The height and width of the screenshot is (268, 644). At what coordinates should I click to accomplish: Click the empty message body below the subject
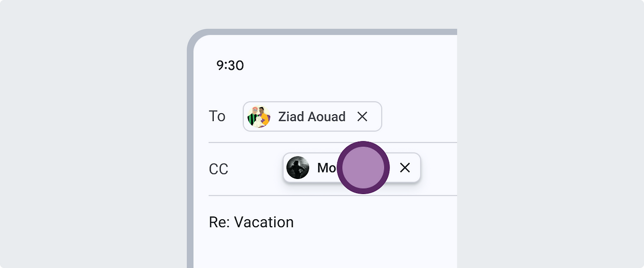point(322,251)
